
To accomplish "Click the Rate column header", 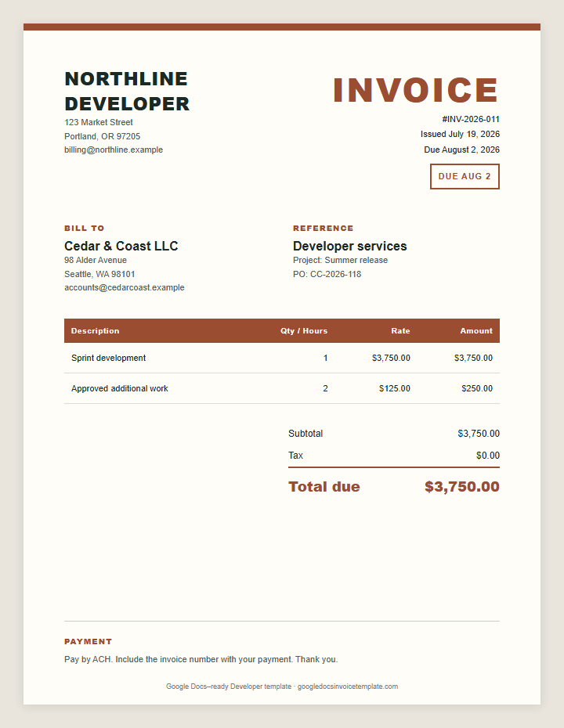I will tap(400, 330).
